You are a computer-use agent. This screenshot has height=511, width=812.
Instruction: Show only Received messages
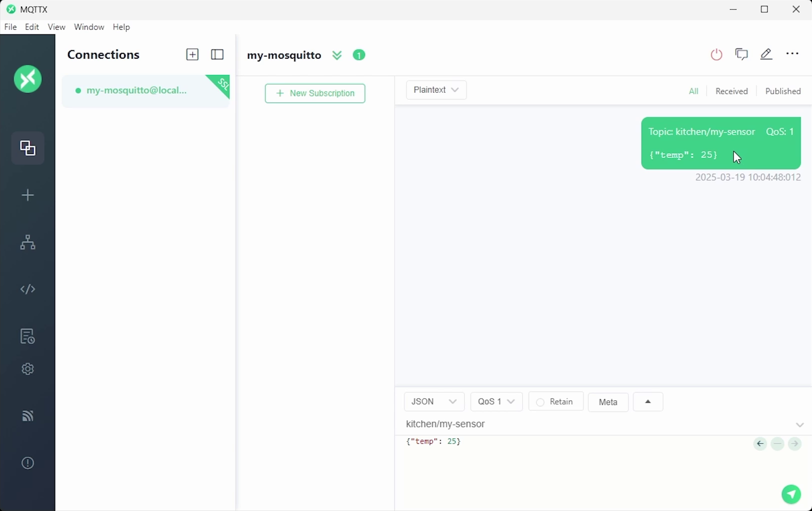(x=731, y=91)
